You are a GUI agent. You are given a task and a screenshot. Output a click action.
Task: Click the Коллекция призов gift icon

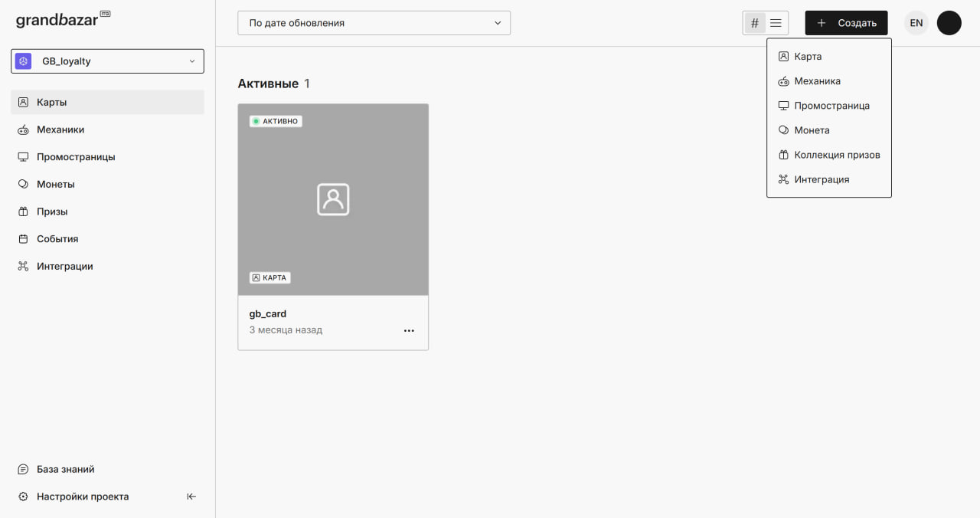783,155
